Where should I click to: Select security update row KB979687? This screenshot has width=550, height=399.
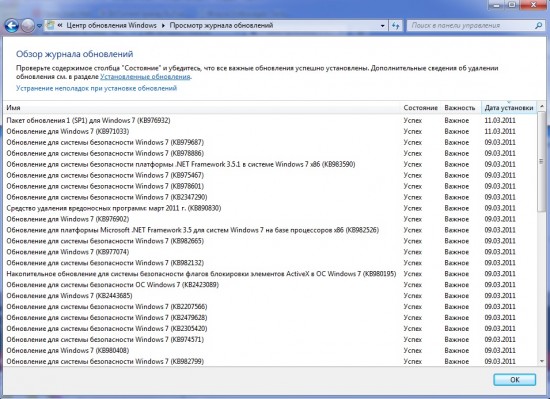pyautogui.click(x=270, y=142)
